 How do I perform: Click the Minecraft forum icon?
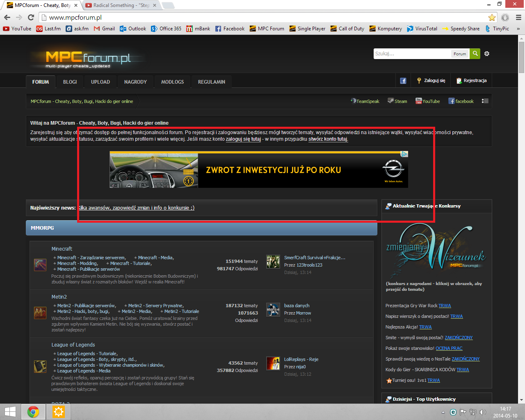pos(40,265)
